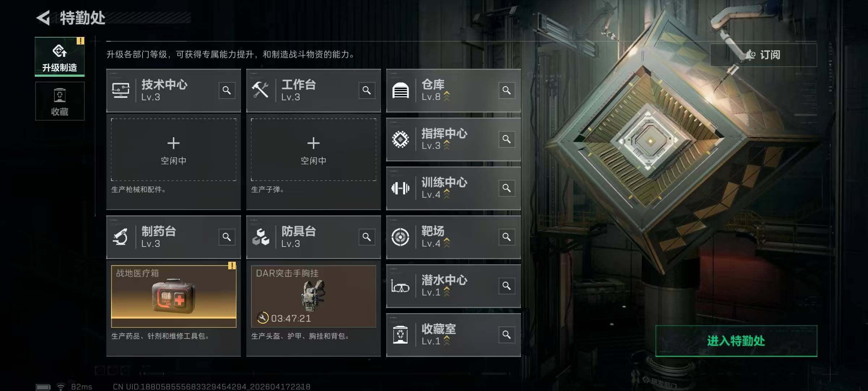868x391 pixels.
Task: Open 收藏室 details via magnifier icon
Action: point(507,335)
